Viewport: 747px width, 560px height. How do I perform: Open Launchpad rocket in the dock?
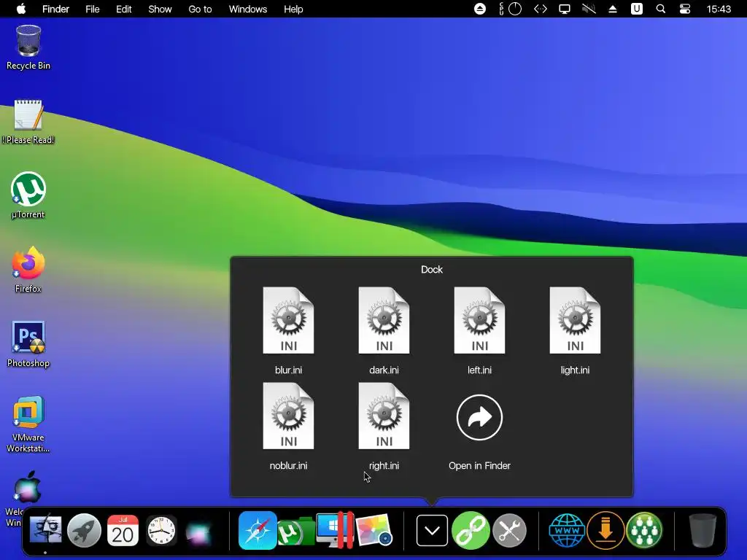[84, 530]
